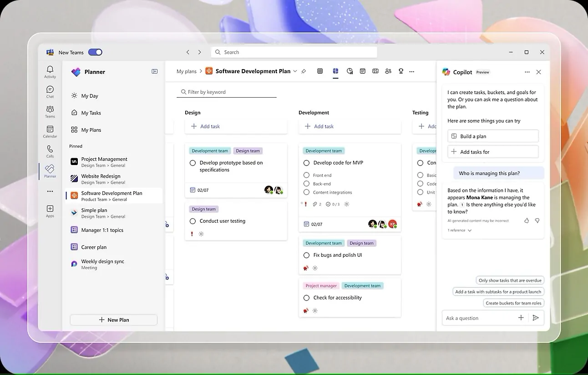Open the Copilot panel overflow menu
The width and height of the screenshot is (588, 375).
(527, 72)
